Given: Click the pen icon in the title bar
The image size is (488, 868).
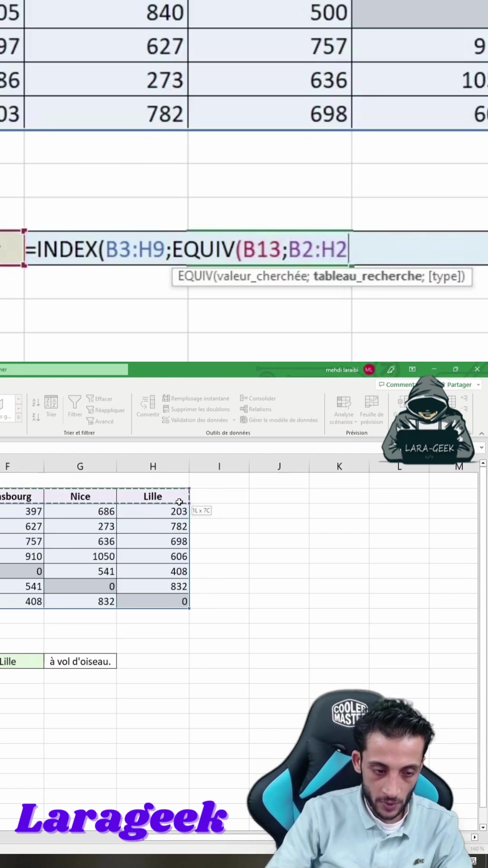Looking at the screenshot, I should coord(391,369).
